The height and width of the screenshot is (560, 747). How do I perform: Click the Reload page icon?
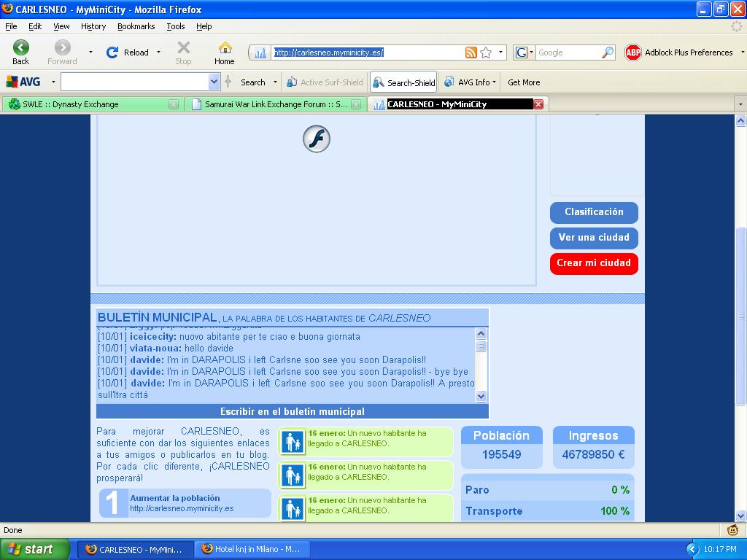click(112, 52)
